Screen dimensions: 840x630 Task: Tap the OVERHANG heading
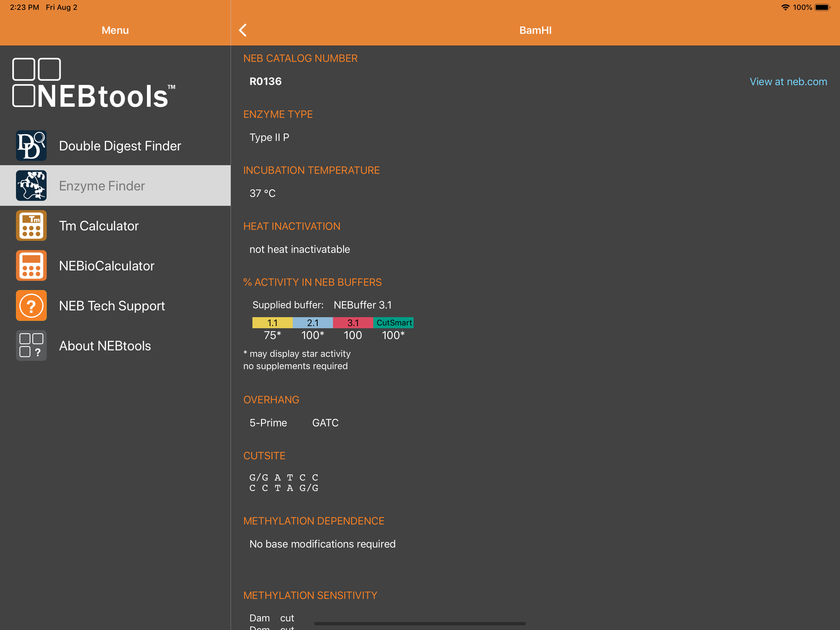[x=271, y=400]
